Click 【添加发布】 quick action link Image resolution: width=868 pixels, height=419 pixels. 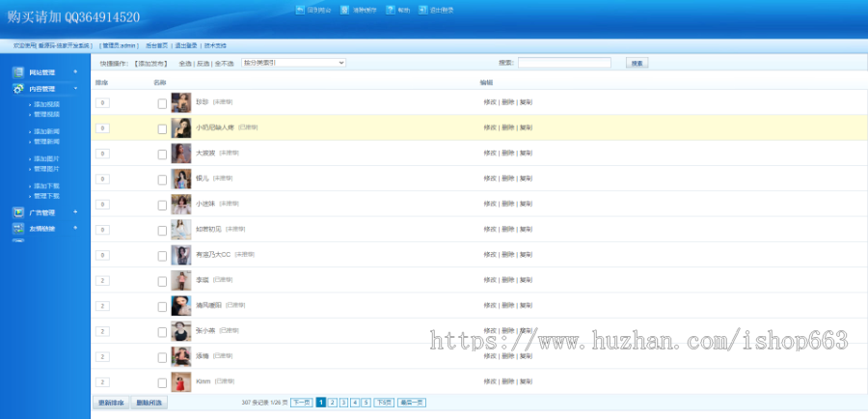coord(150,63)
